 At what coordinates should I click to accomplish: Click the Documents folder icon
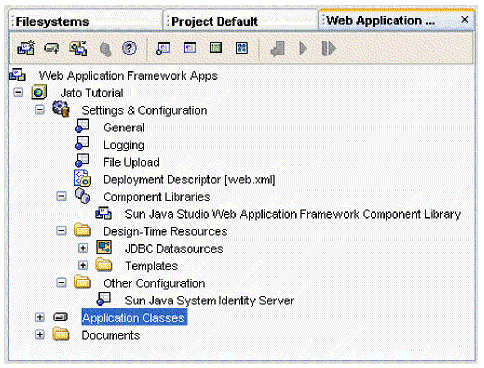coord(61,334)
